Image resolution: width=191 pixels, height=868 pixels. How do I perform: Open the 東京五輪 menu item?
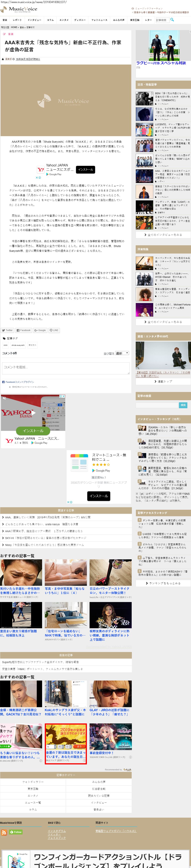point(135,20)
